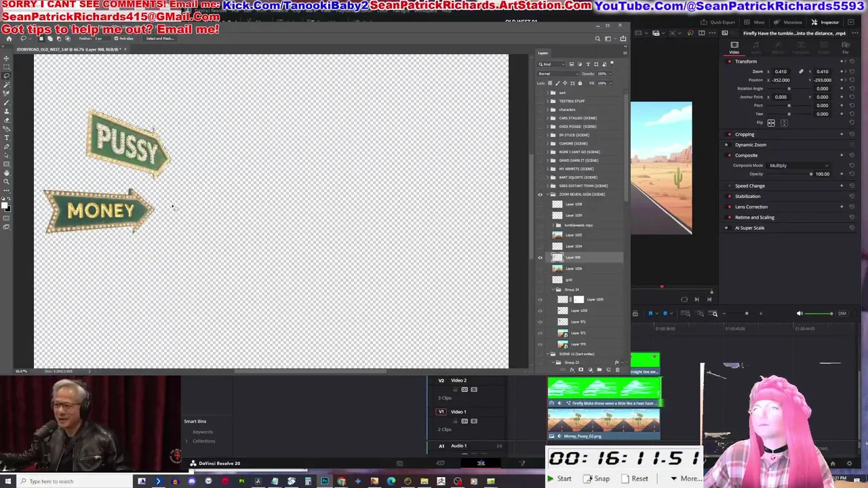Click the Photoshop delete layer trash icon

pyautogui.click(x=617, y=370)
